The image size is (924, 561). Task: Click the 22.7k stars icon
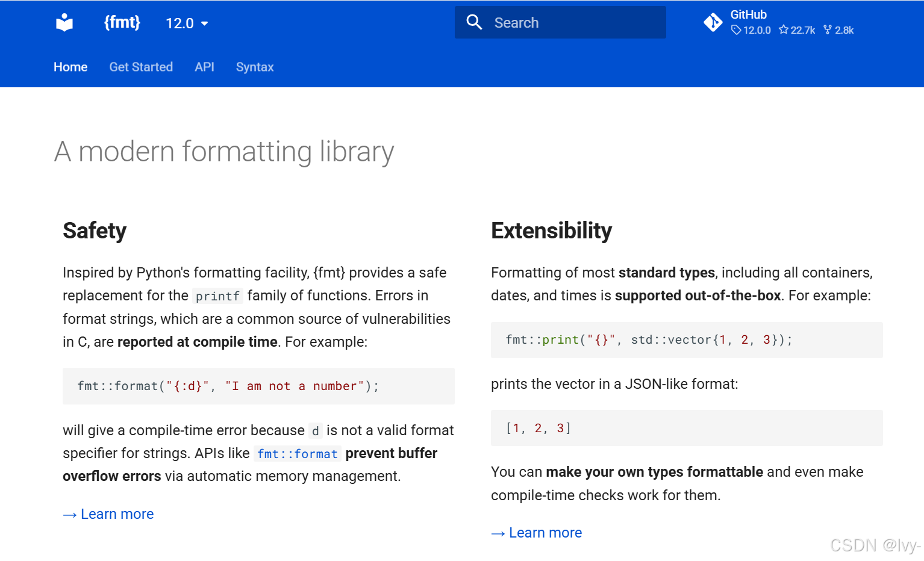(x=784, y=29)
